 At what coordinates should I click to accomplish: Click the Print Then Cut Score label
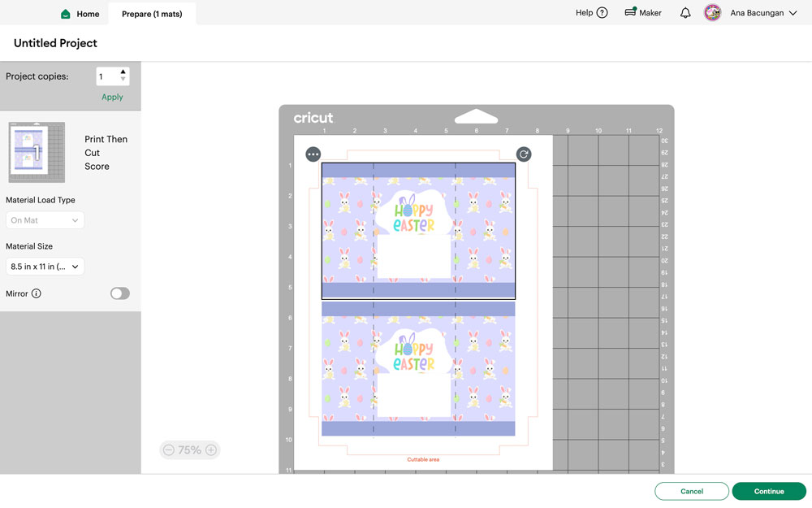[106, 153]
